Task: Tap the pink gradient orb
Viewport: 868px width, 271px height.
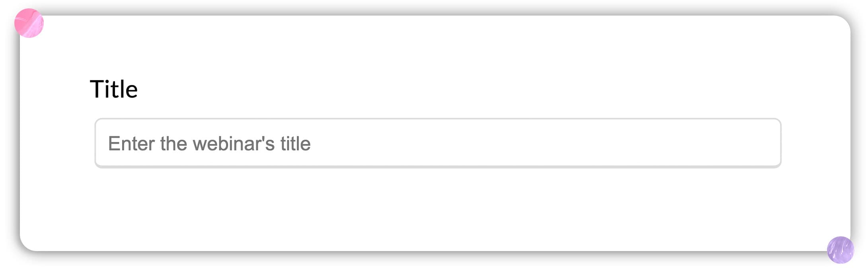Action: click(x=29, y=23)
